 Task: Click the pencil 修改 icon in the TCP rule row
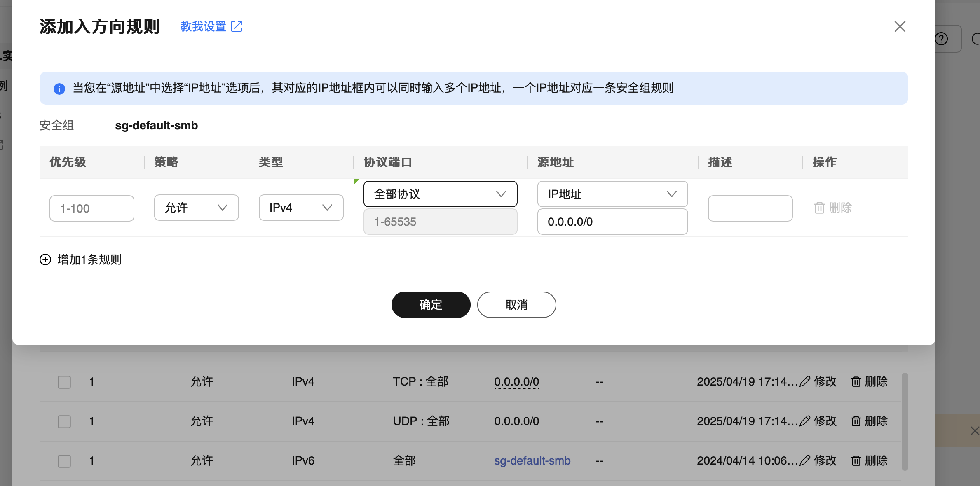(x=805, y=382)
